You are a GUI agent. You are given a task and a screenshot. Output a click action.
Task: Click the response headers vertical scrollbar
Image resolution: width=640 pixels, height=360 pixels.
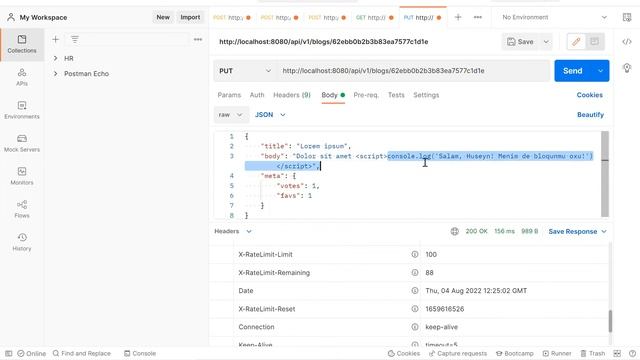pyautogui.click(x=610, y=321)
